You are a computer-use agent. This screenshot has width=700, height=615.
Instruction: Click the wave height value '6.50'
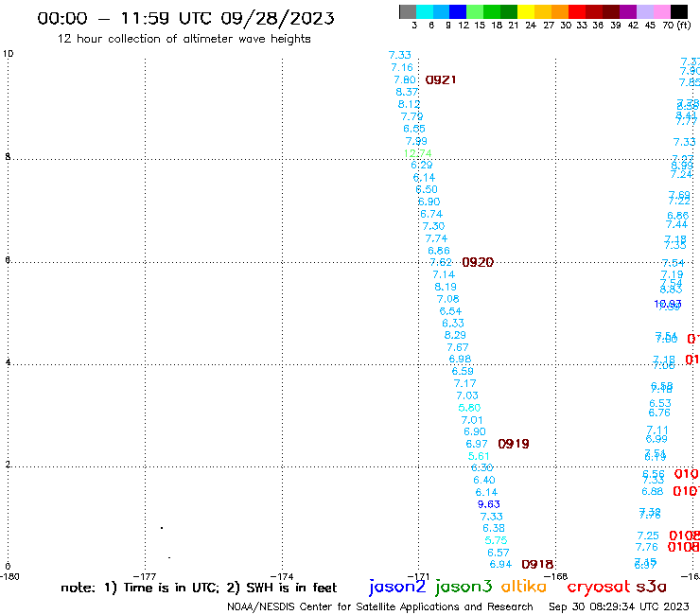[x=427, y=189]
